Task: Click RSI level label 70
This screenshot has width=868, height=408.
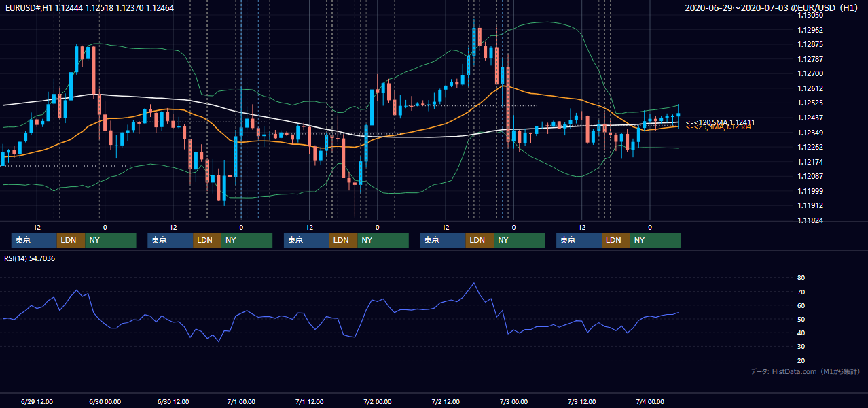Action: point(801,292)
